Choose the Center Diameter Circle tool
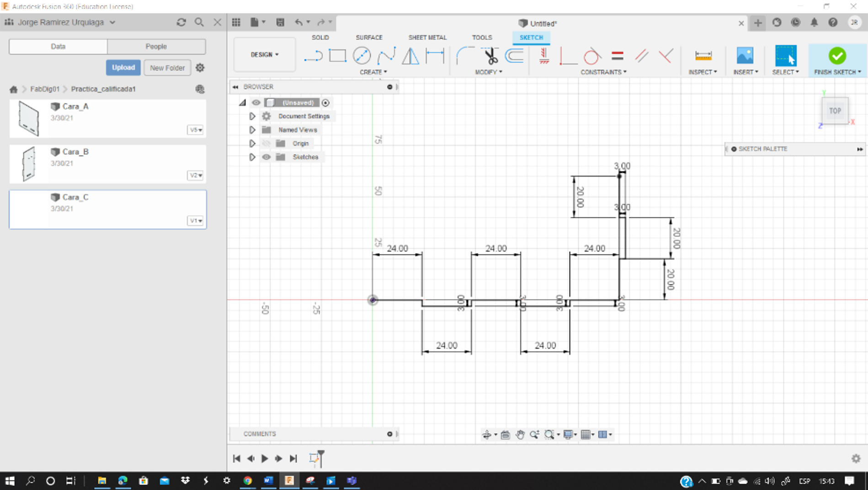Screen dimensions: 868x490 [x=362, y=56]
